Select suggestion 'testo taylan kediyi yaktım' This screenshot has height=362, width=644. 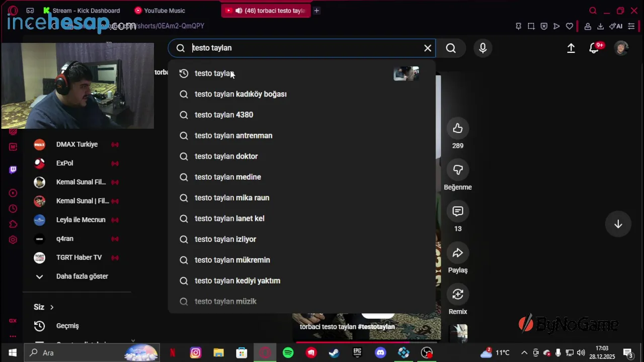tap(302, 281)
